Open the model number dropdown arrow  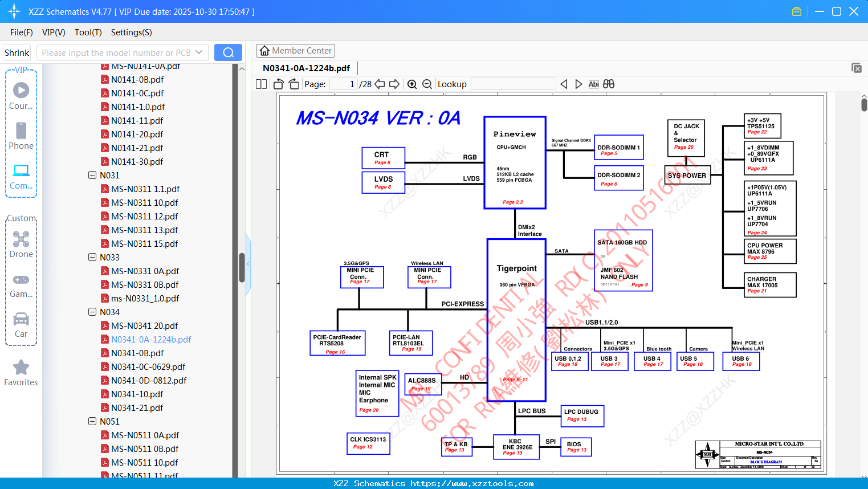tap(199, 52)
